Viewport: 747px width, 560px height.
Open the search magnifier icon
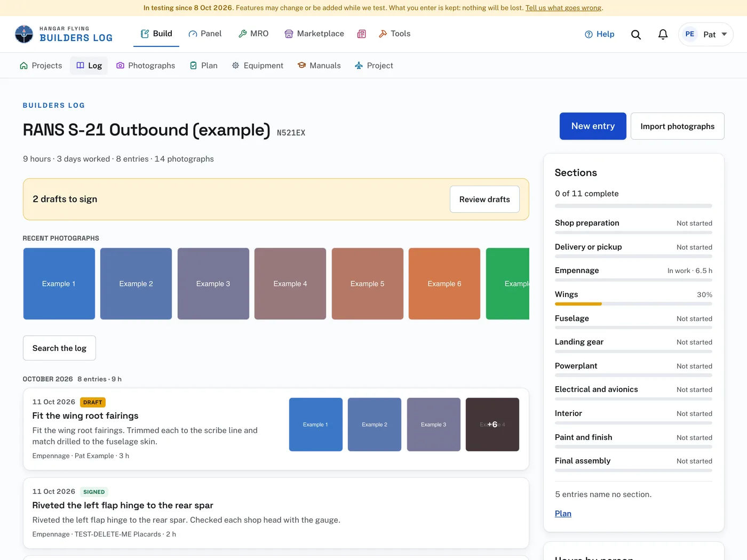click(x=636, y=34)
